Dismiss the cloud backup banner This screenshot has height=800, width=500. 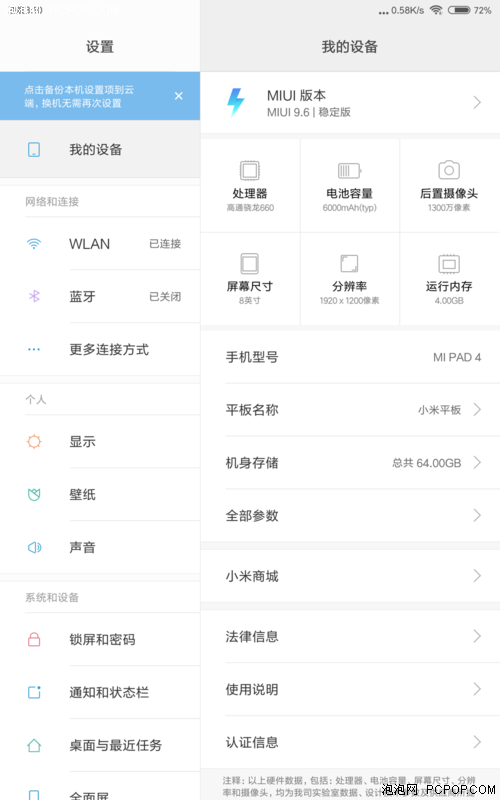pyautogui.click(x=179, y=96)
